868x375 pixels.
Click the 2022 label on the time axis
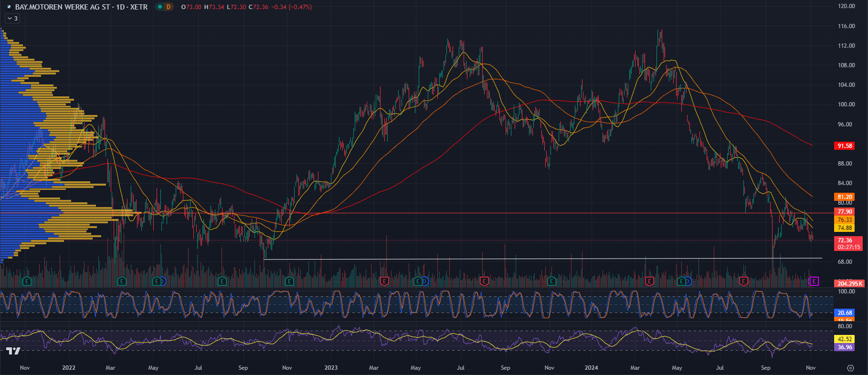point(69,368)
